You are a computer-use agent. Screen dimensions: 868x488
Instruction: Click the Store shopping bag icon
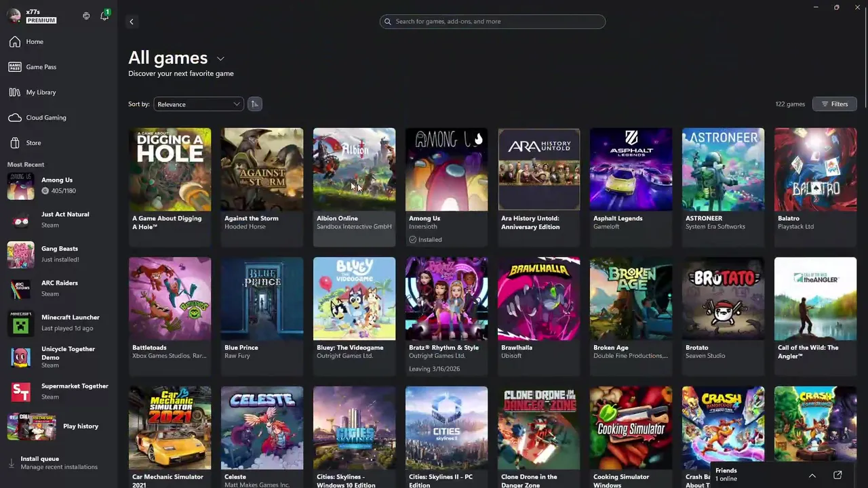pyautogui.click(x=15, y=143)
